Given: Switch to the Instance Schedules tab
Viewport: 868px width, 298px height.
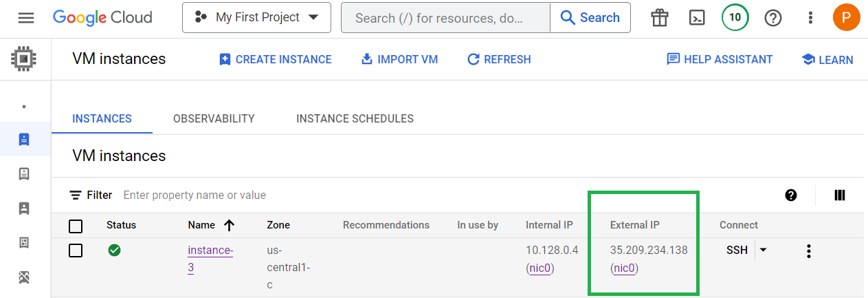Looking at the screenshot, I should 355,118.
